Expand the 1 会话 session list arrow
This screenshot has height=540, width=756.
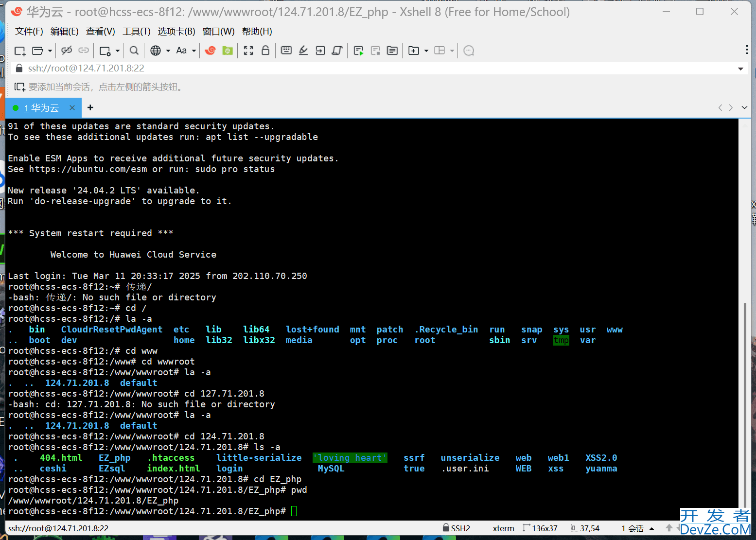pos(652,529)
